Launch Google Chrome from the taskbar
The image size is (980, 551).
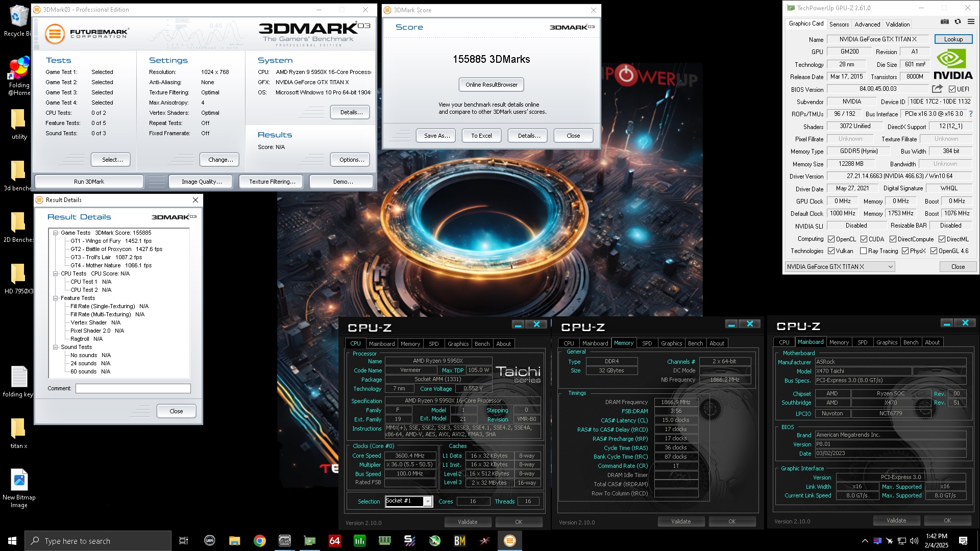[259, 541]
